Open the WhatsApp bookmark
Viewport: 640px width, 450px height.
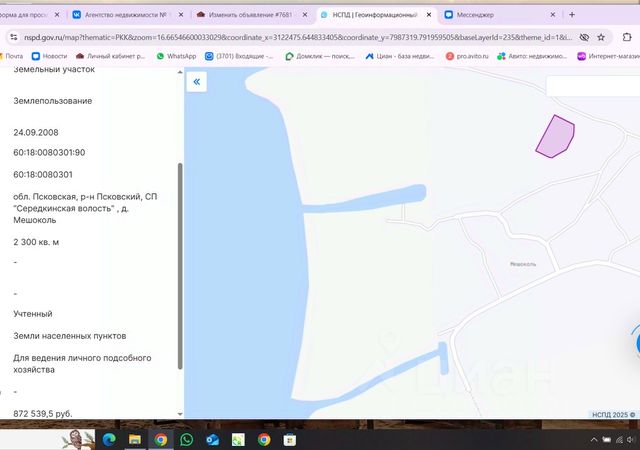tap(176, 56)
